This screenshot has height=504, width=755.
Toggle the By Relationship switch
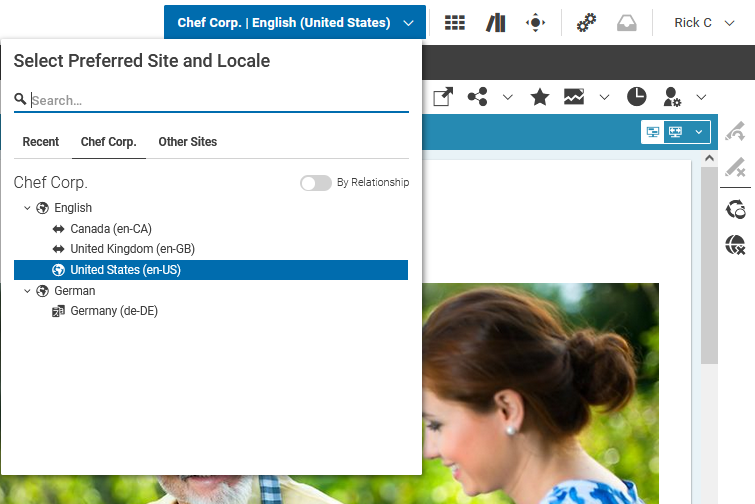point(316,183)
